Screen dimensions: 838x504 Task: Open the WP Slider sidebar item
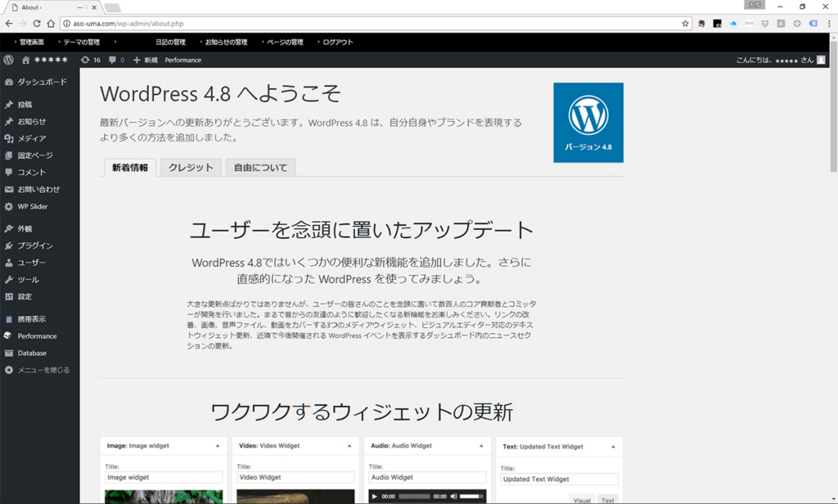pos(39,206)
